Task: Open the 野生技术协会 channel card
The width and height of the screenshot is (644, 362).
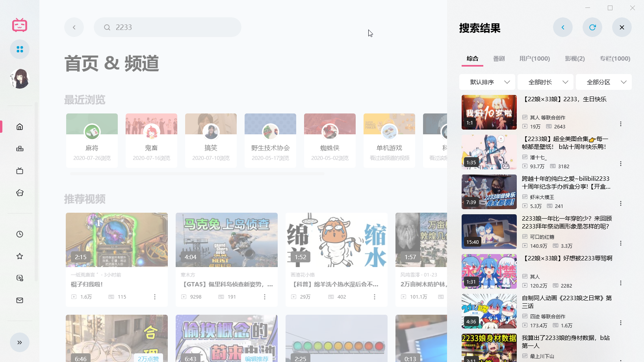Action: click(270, 141)
